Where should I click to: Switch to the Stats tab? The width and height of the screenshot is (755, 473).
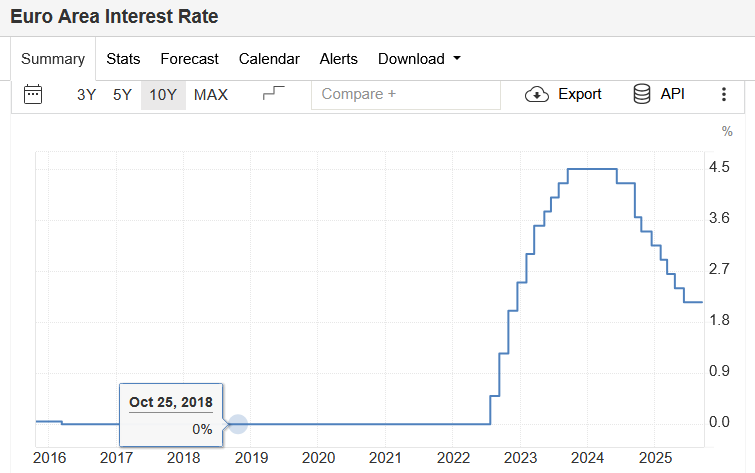(x=123, y=59)
